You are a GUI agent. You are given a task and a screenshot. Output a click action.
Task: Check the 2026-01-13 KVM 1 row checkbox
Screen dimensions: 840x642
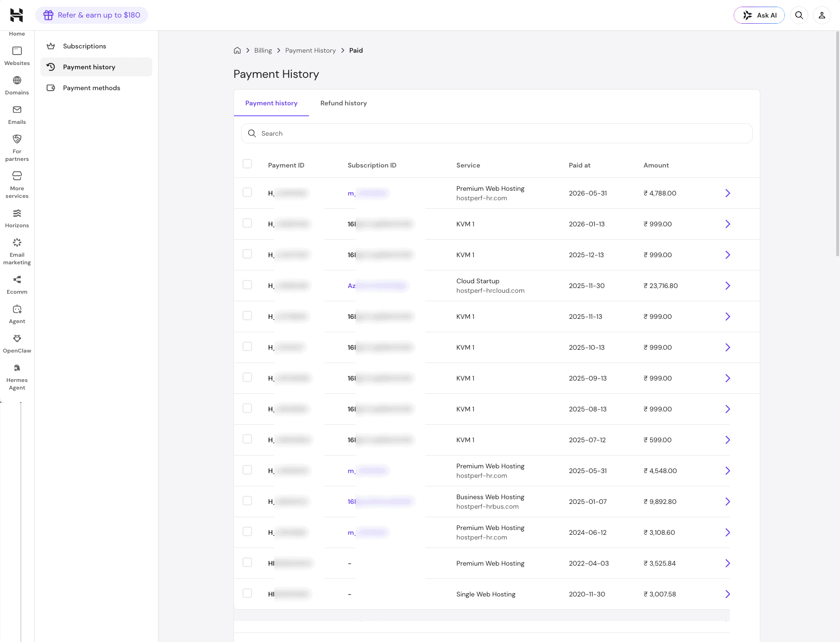(x=247, y=223)
